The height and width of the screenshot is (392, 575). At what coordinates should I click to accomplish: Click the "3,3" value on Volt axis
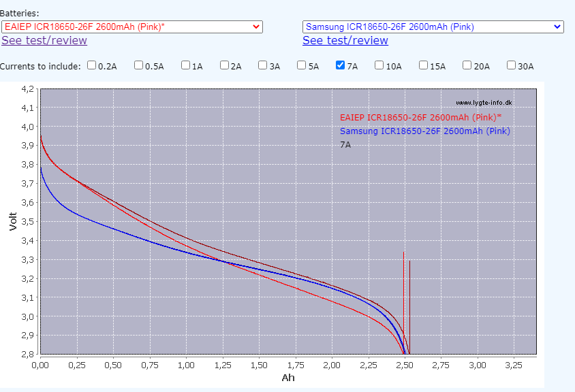pos(28,260)
